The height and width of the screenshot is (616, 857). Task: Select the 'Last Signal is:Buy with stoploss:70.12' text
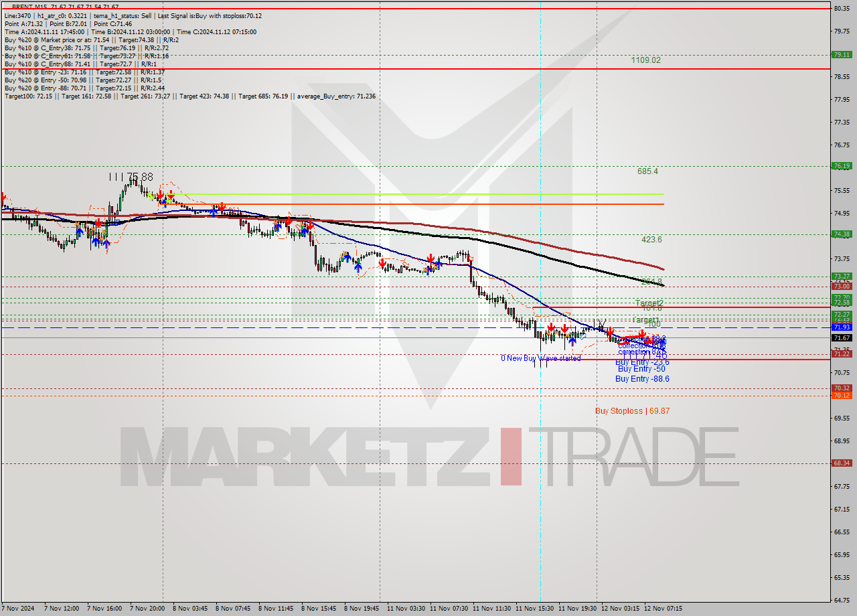coord(210,15)
